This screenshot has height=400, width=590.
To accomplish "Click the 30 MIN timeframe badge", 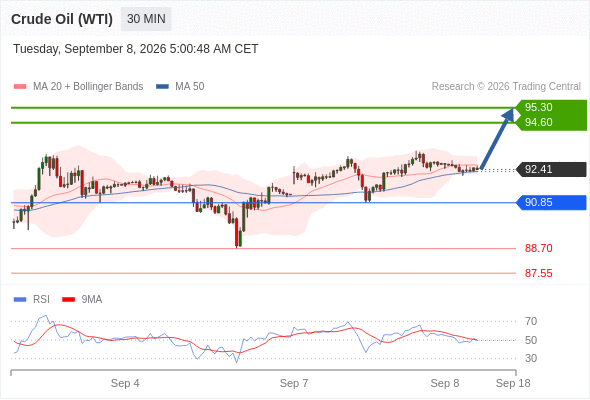I will (x=146, y=19).
